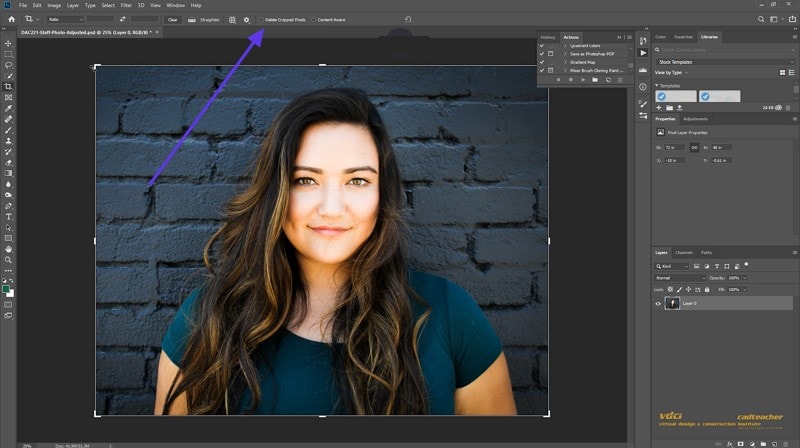Select the Crop tool in left toolbar
The width and height of the screenshot is (800, 448).
tap(8, 87)
